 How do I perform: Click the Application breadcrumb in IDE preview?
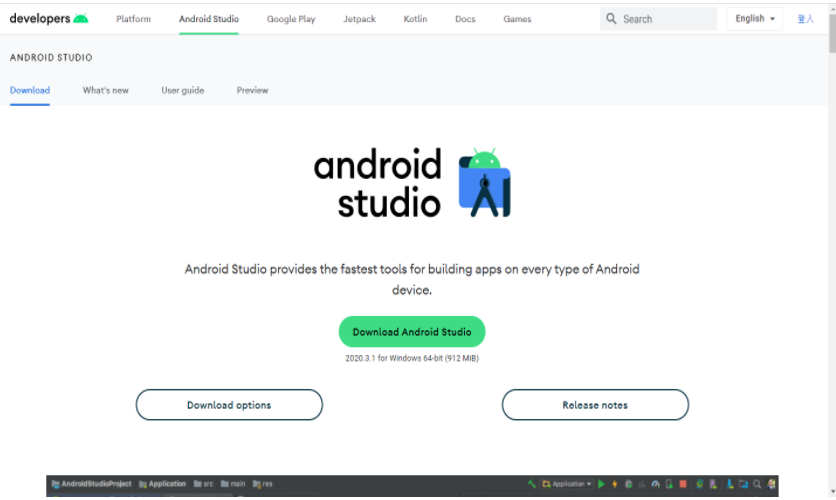[162, 484]
